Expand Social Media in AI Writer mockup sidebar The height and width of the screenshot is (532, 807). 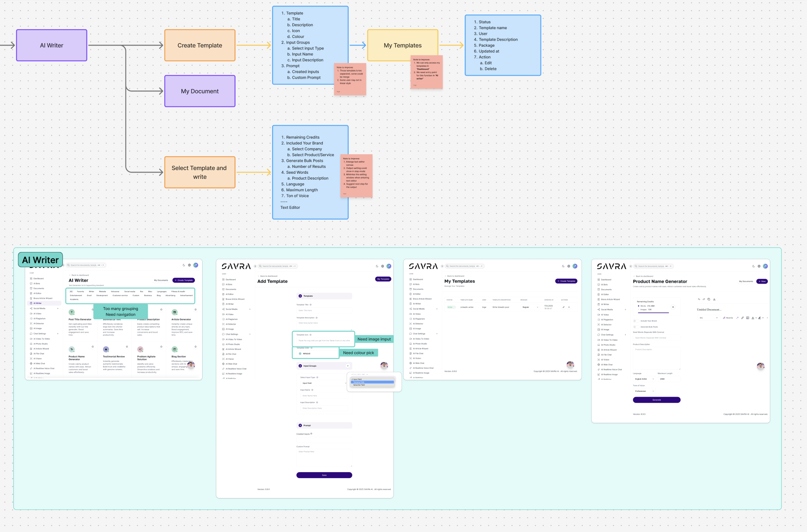click(58, 308)
